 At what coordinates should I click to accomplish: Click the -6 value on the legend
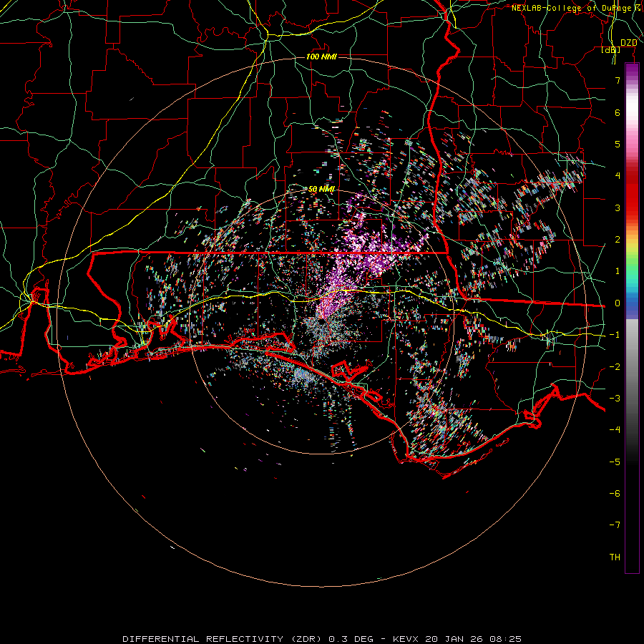click(615, 494)
